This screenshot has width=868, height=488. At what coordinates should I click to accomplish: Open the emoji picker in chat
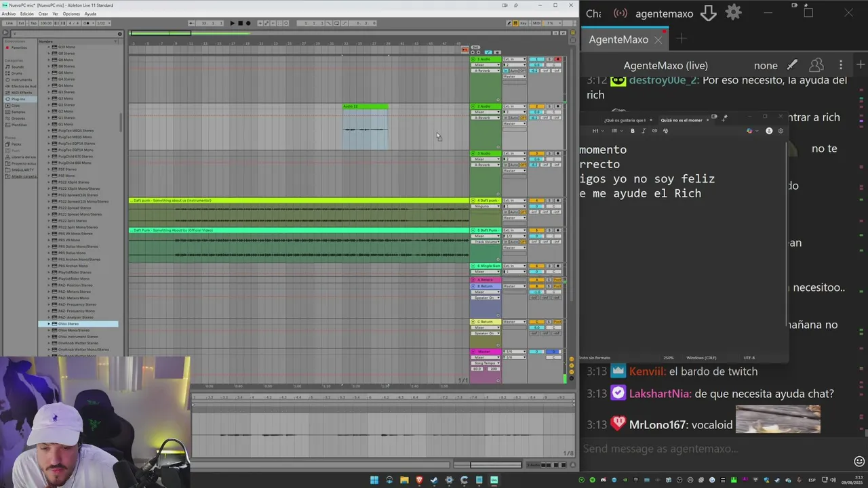tap(859, 462)
